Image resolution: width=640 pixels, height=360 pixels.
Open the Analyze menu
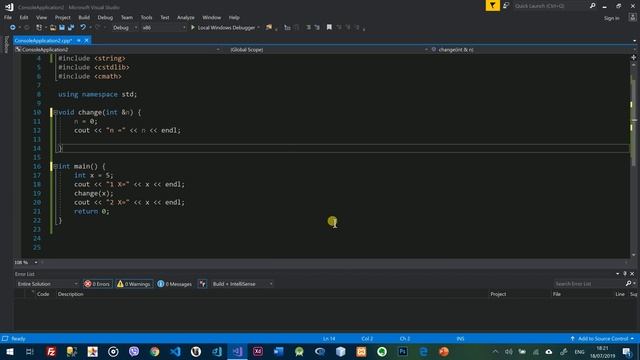pyautogui.click(x=186, y=18)
